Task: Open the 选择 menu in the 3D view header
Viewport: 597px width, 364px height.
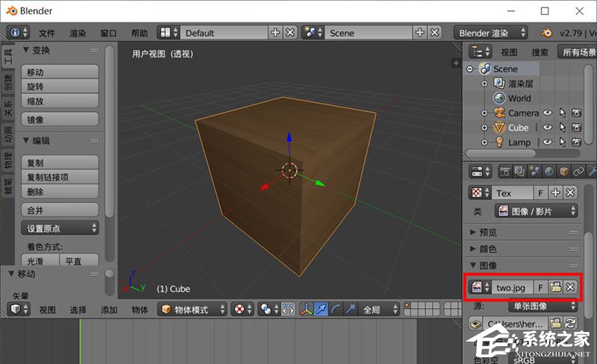Action: click(78, 310)
